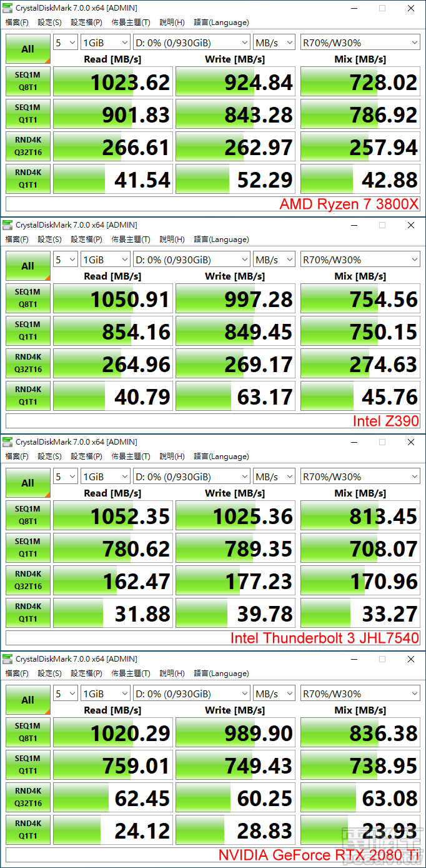This screenshot has width=426, height=868.
Task: Start RND4K Q32T16 test in AMD Ryzen window
Action: point(27,146)
